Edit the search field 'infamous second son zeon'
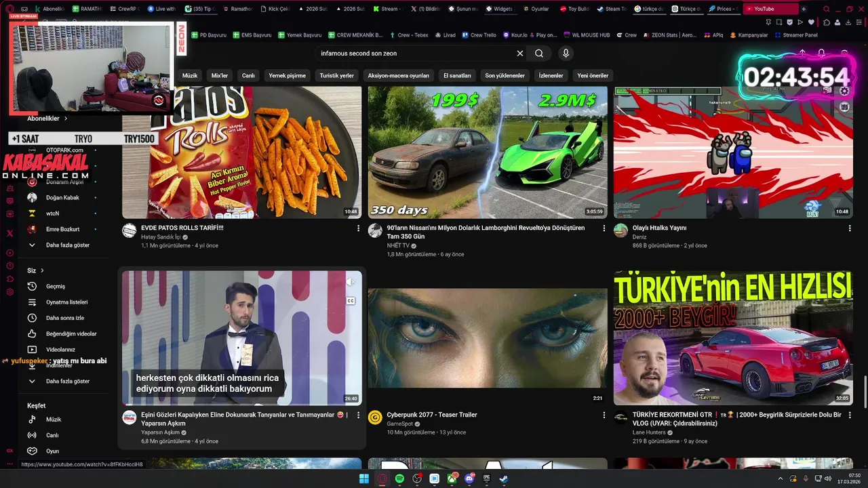The image size is (868, 488). pos(414,54)
